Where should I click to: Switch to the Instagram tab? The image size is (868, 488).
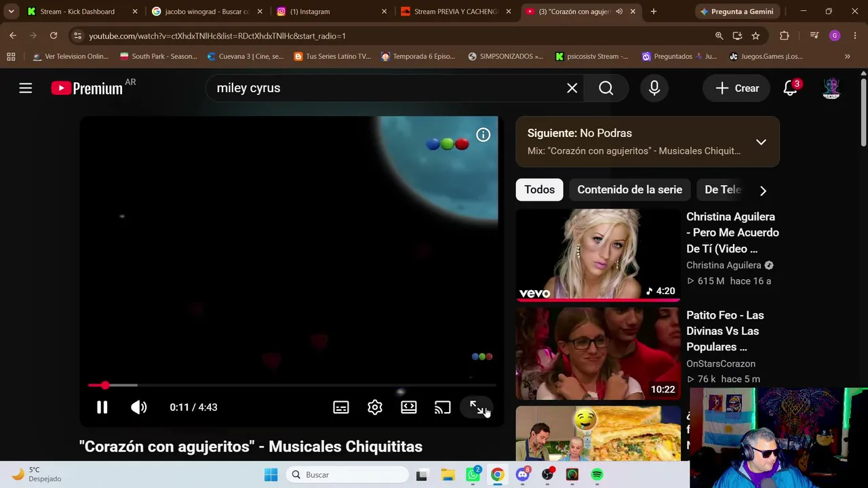coord(332,12)
